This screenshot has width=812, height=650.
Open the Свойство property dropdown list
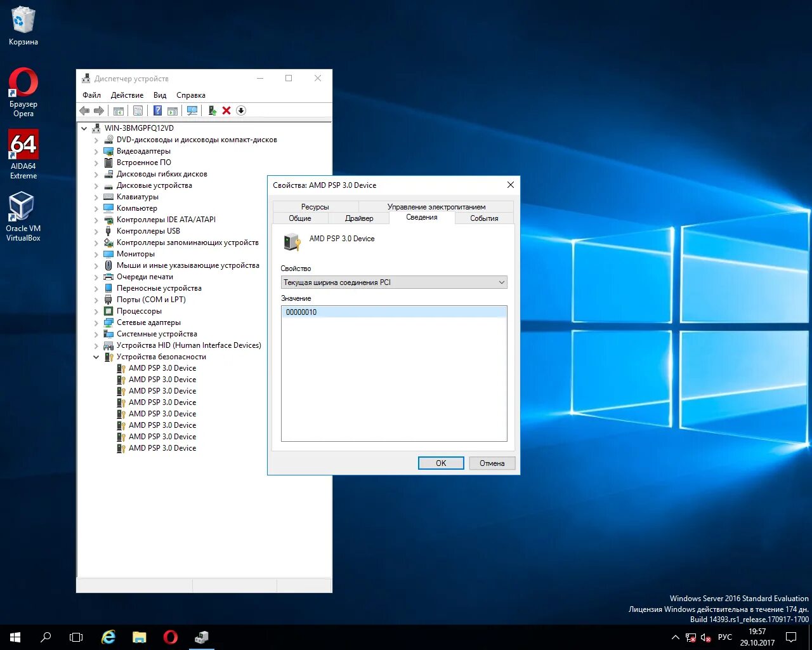pos(394,282)
